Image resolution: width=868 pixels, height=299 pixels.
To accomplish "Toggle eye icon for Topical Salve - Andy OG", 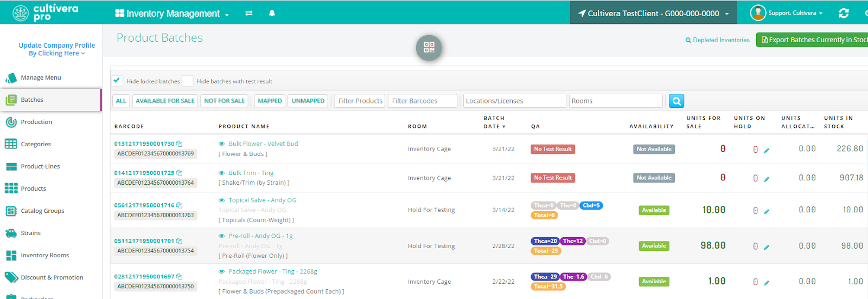I will pyautogui.click(x=222, y=200).
